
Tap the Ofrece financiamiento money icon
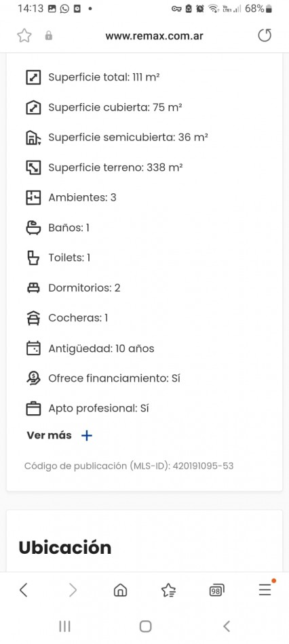(33, 378)
